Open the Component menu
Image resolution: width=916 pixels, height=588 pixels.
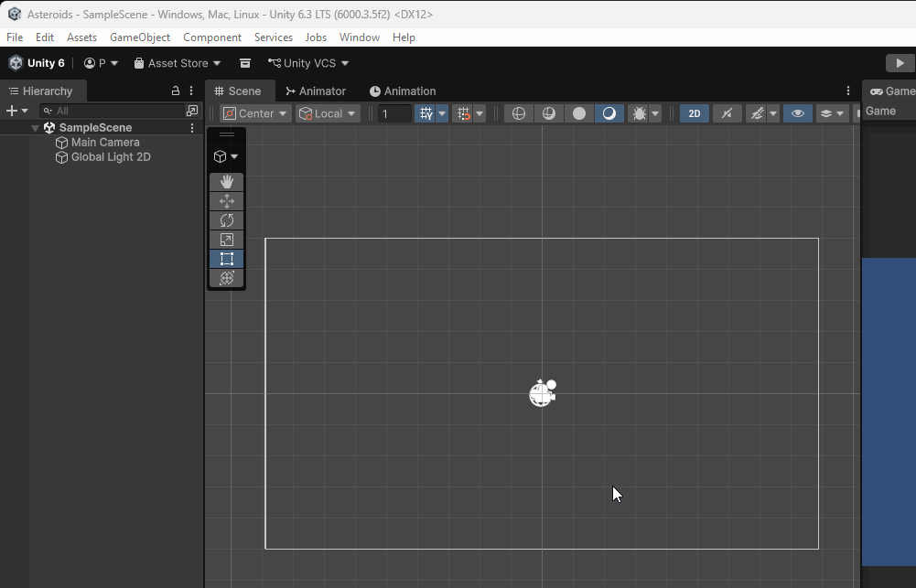point(212,37)
